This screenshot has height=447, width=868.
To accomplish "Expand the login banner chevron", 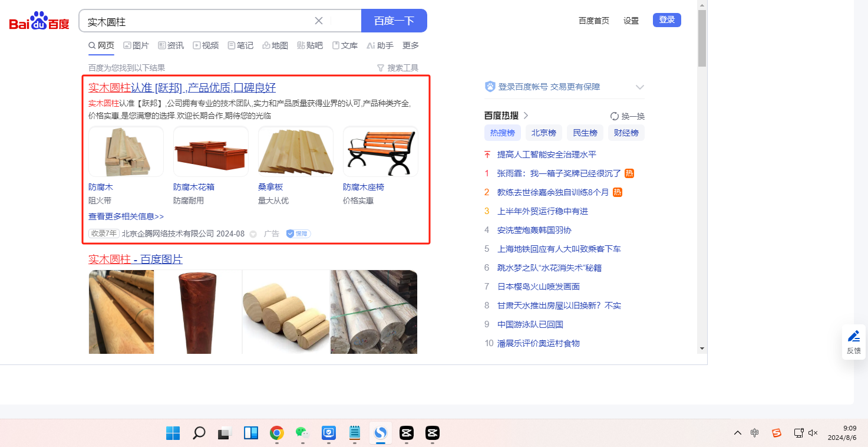I will pos(640,87).
